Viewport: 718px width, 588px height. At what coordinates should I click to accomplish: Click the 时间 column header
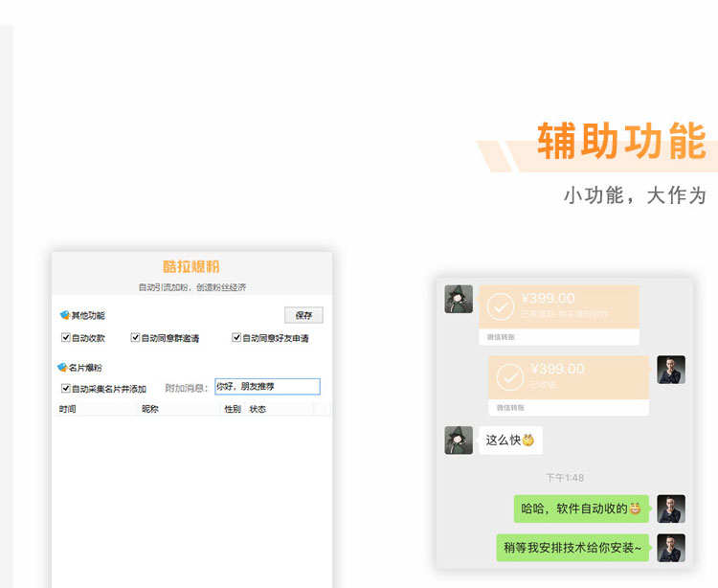67,409
